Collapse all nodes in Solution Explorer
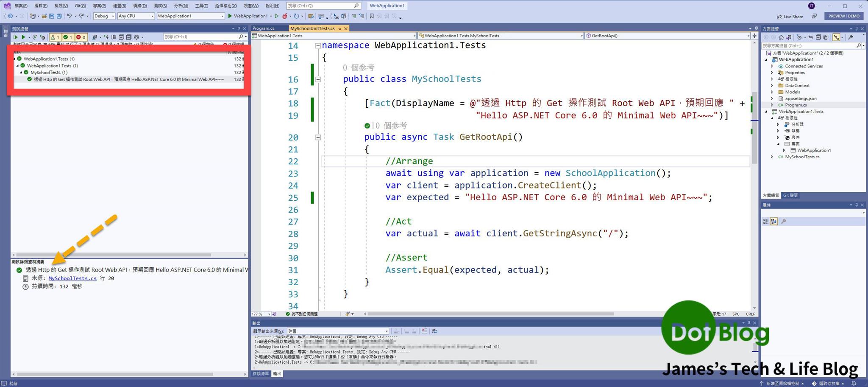 pyautogui.click(x=818, y=37)
